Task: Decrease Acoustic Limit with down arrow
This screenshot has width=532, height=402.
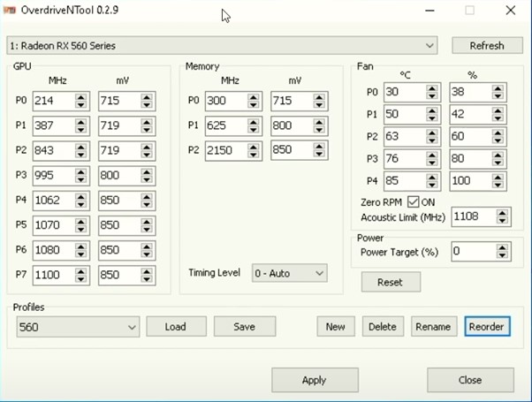Action: [503, 221]
